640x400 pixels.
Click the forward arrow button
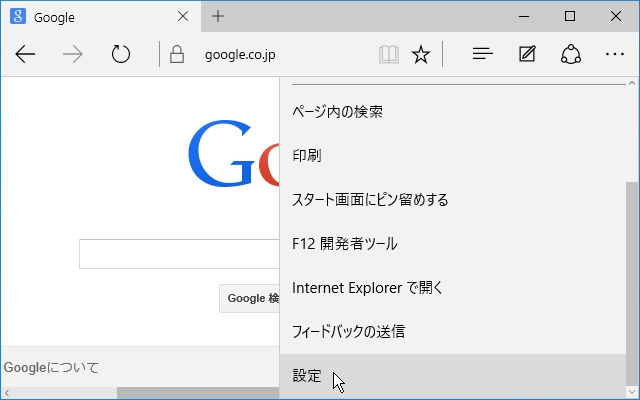point(73,54)
